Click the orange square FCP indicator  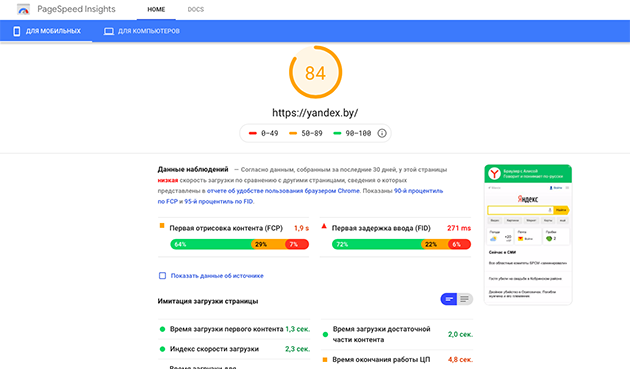[x=162, y=226]
